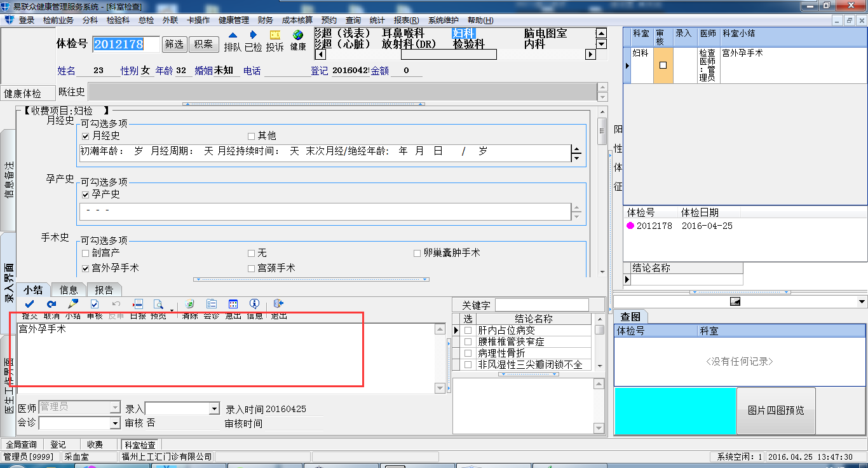Toggle the 孕产史 checkbox

(86, 195)
